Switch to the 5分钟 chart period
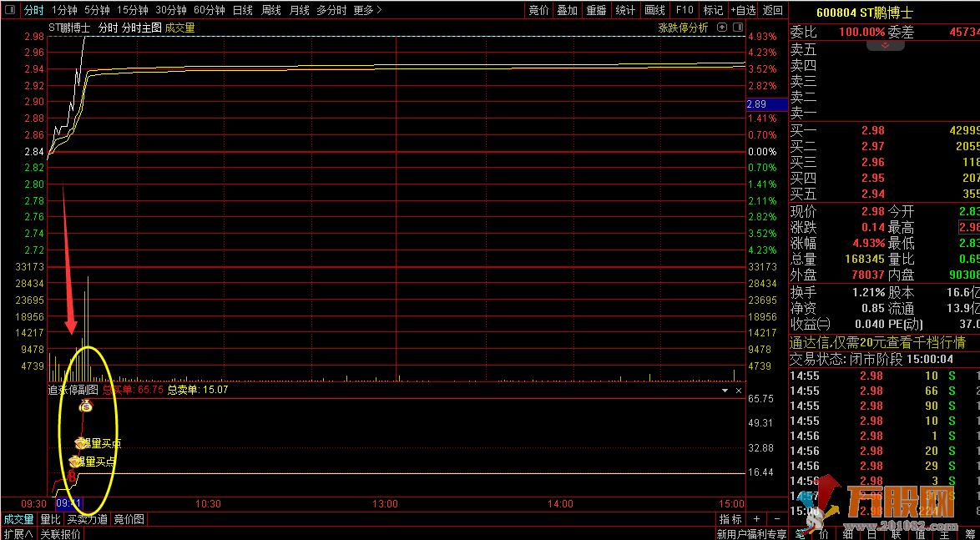980x540 pixels. pos(97,10)
